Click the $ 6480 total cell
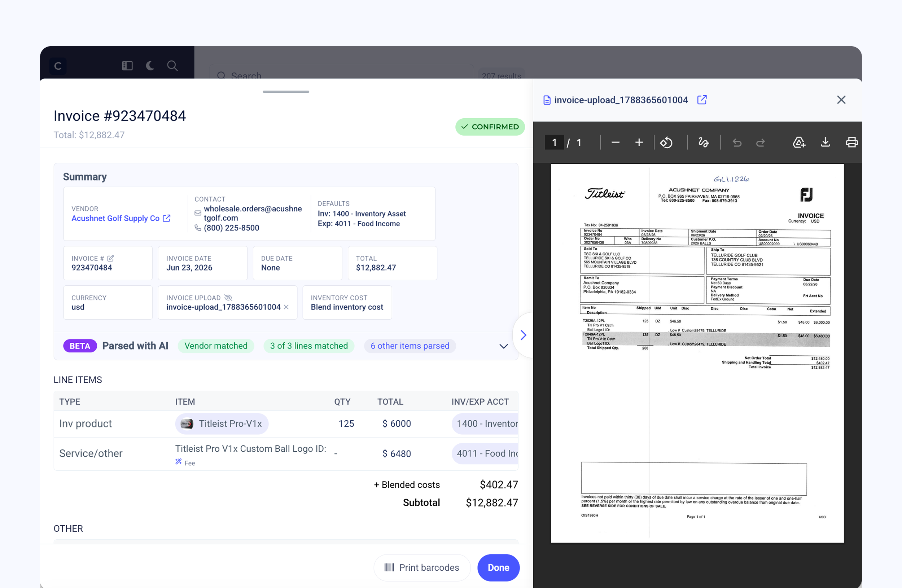The width and height of the screenshot is (902, 588). 397,453
